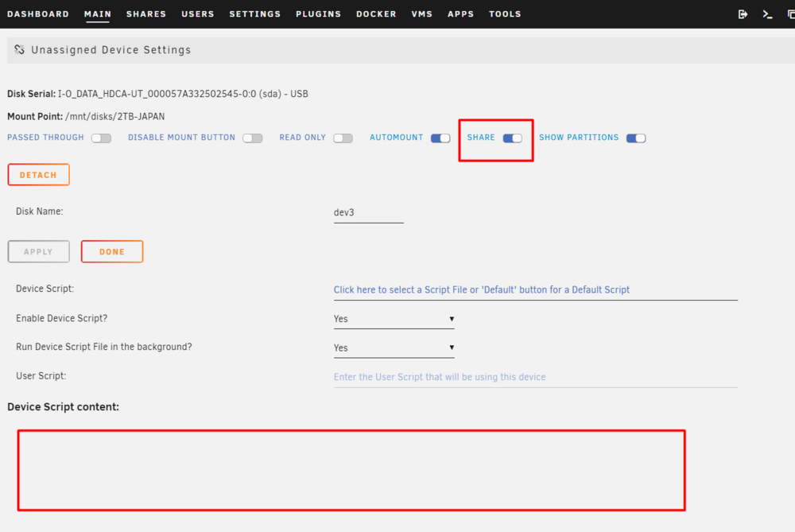This screenshot has width=795, height=532.
Task: Go to the Dashboard menu
Action: (x=38, y=14)
